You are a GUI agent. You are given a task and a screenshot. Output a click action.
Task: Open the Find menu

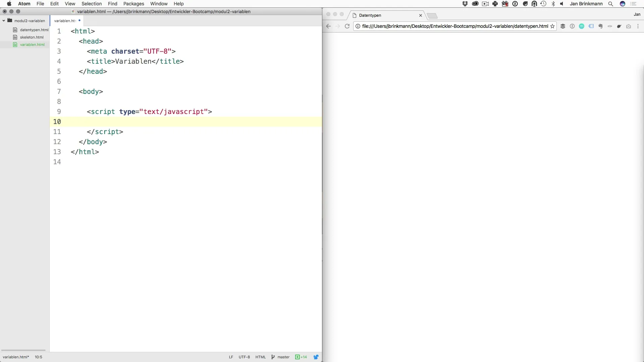click(112, 4)
